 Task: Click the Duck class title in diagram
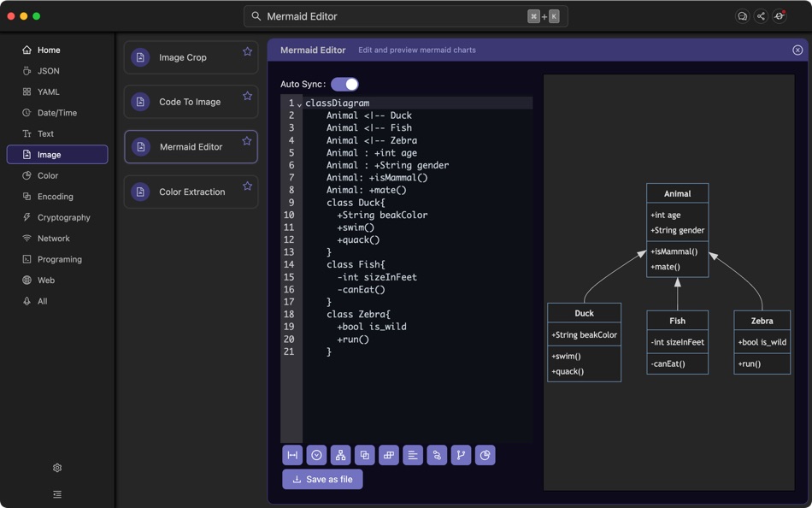584,313
